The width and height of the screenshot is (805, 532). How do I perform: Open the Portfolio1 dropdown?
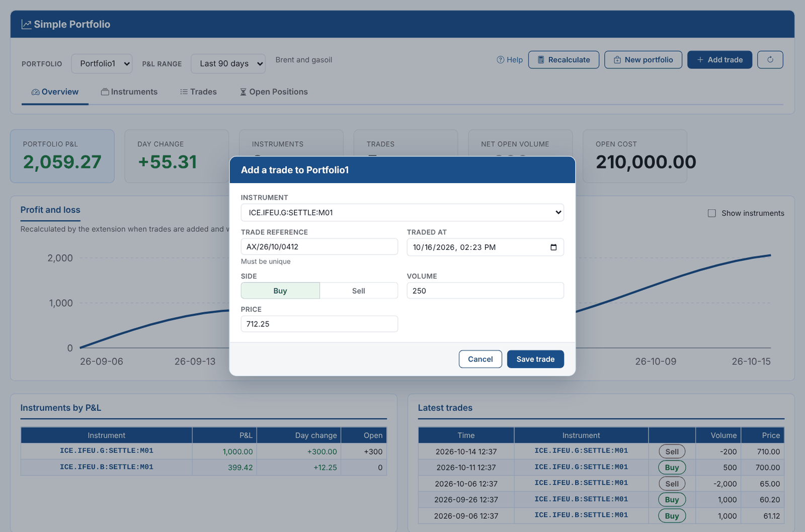(102, 64)
